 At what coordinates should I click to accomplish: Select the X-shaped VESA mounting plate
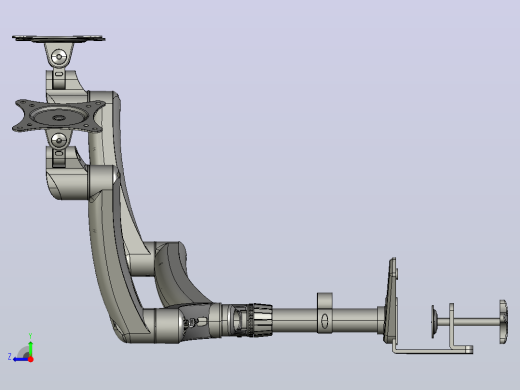[x=59, y=116]
